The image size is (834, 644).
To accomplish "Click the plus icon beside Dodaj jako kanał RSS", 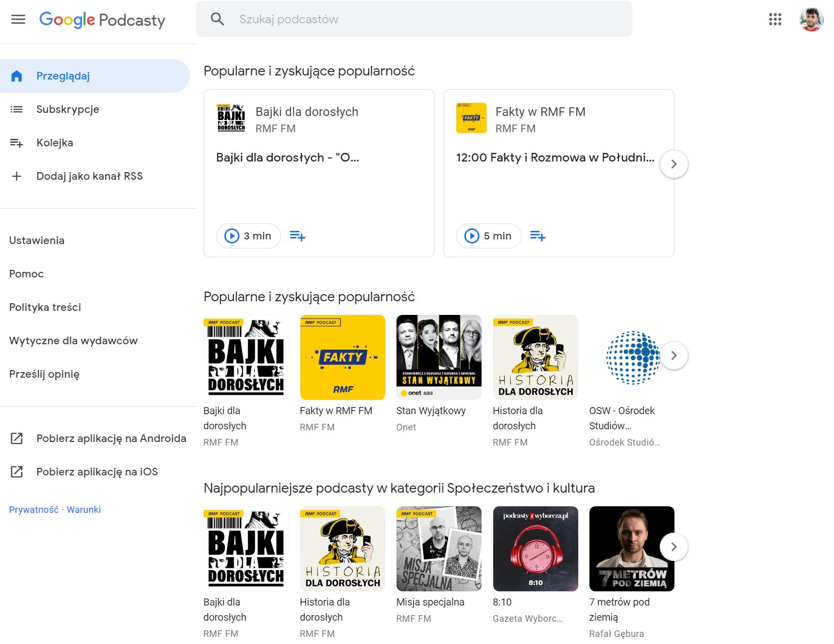I will (17, 176).
